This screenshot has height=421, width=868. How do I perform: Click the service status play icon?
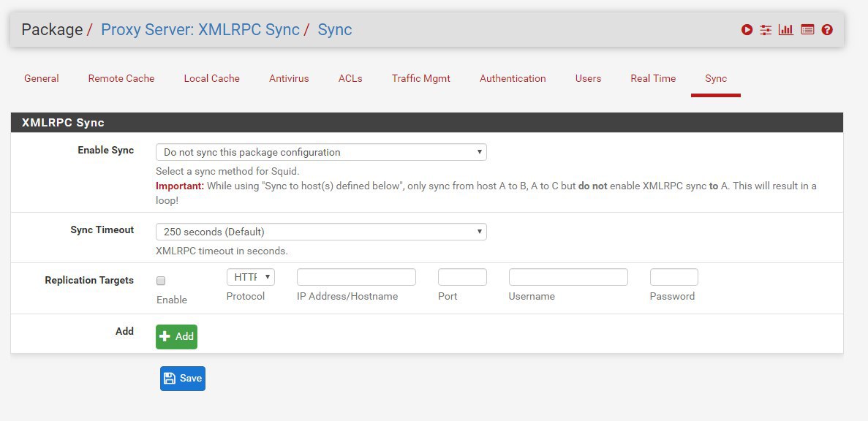click(747, 30)
